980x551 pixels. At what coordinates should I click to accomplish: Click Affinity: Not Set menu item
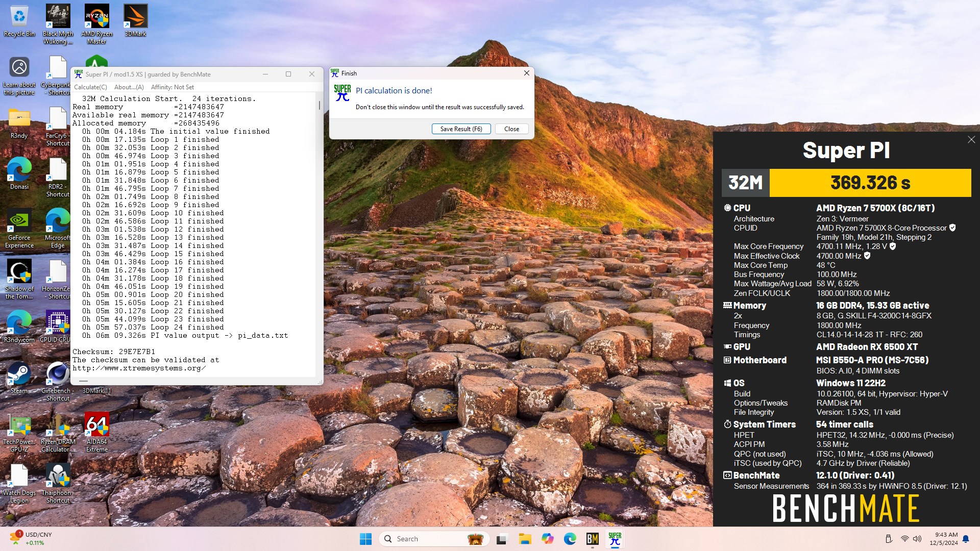point(173,87)
